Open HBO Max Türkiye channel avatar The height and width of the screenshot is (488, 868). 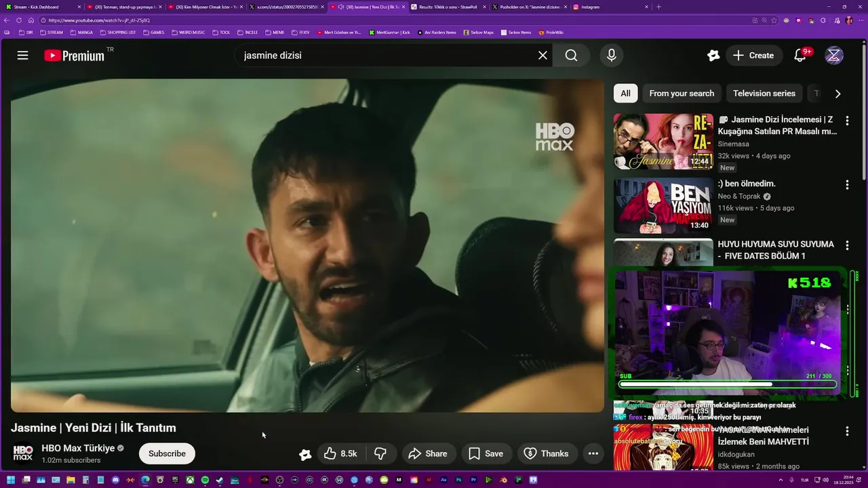[23, 453]
